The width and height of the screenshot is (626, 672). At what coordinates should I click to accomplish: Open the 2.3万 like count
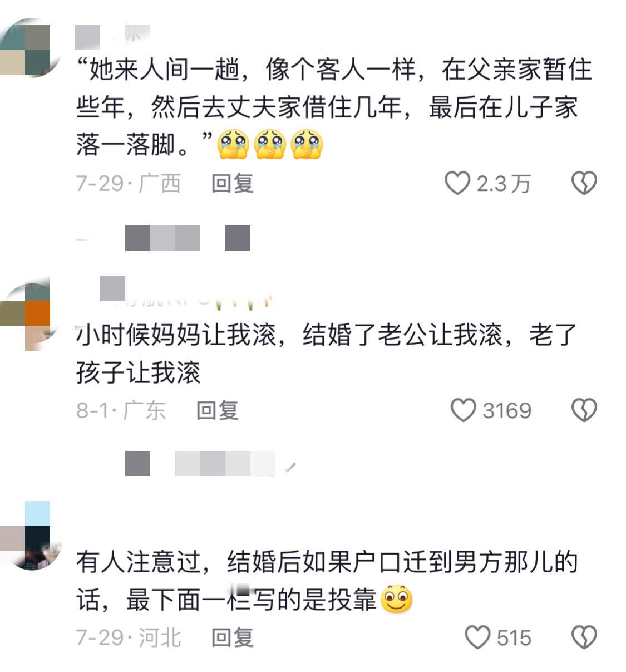504,184
